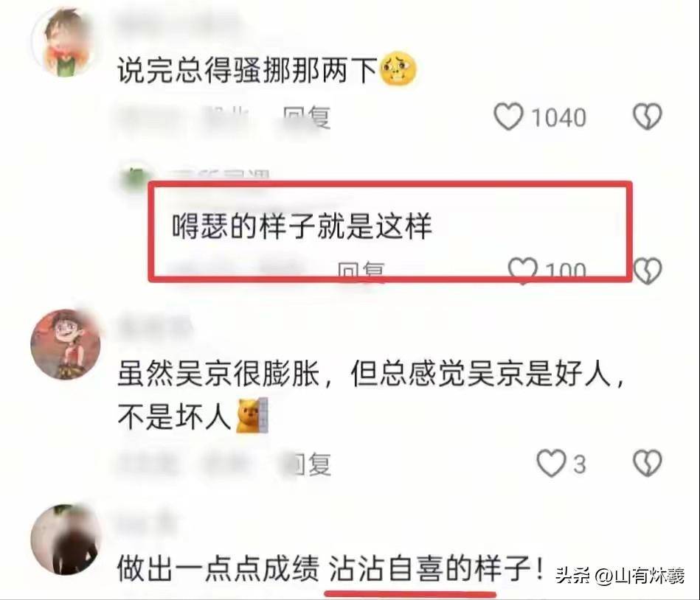
Task: Open the blurred avatar beside 沾沾自喜 comment
Action: click(x=66, y=540)
